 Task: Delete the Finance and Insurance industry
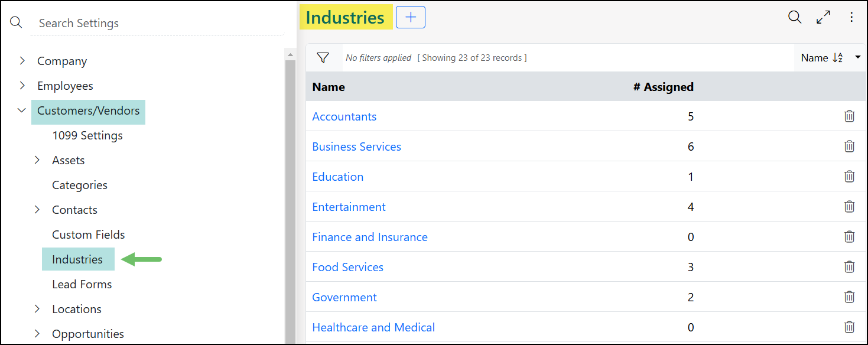point(849,236)
